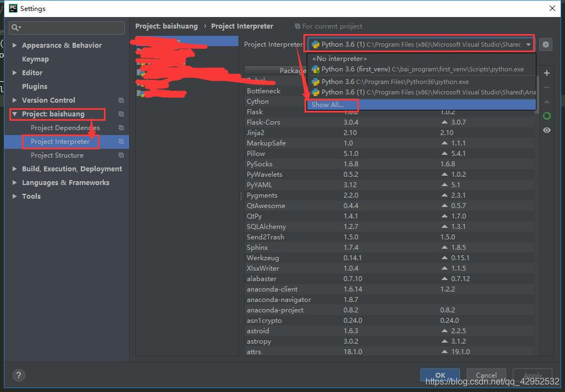Select the QtAwesome package row
Image resolution: width=565 pixels, height=392 pixels.
pos(389,206)
